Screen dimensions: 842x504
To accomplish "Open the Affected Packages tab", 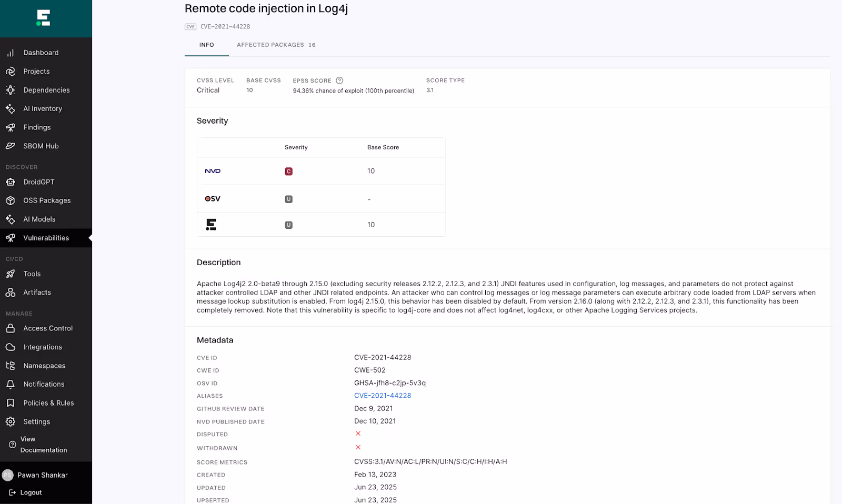I will (x=276, y=45).
